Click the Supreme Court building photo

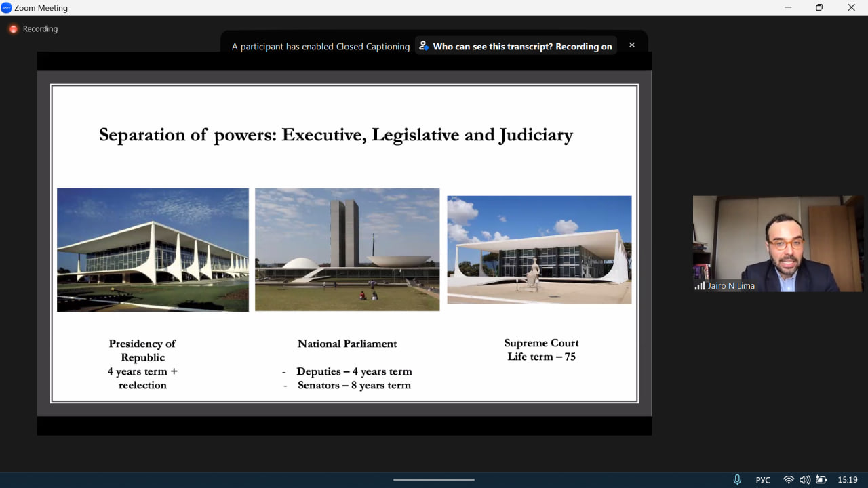[x=539, y=249]
